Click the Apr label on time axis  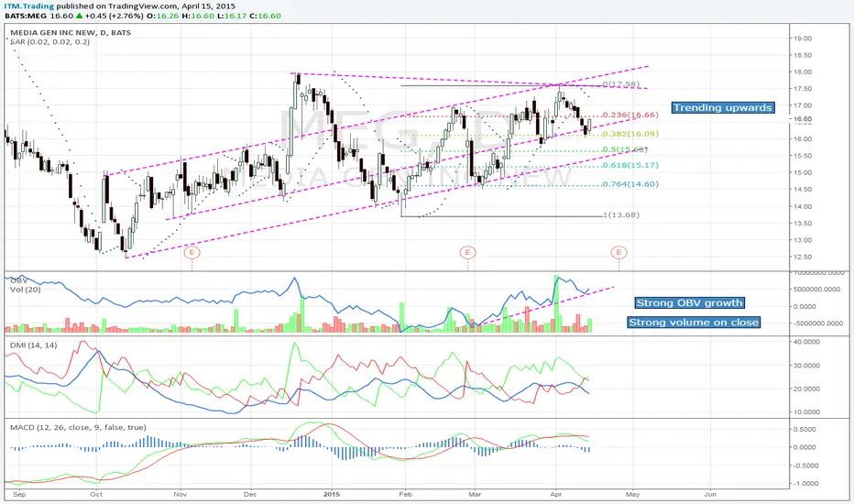coord(556,495)
